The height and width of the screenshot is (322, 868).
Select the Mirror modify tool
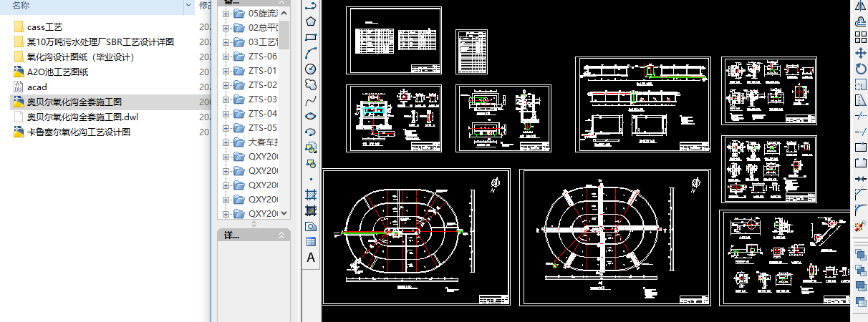[x=862, y=6]
